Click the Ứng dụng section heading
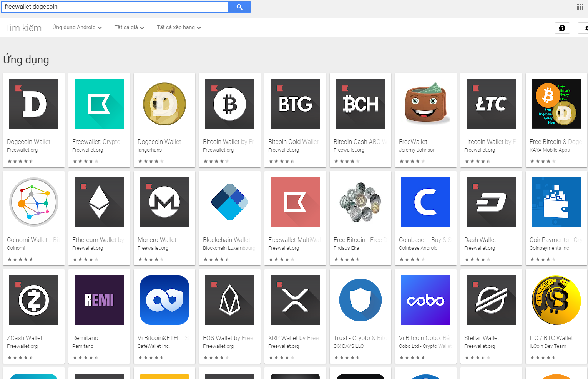Image resolution: width=588 pixels, height=379 pixels. click(x=26, y=60)
